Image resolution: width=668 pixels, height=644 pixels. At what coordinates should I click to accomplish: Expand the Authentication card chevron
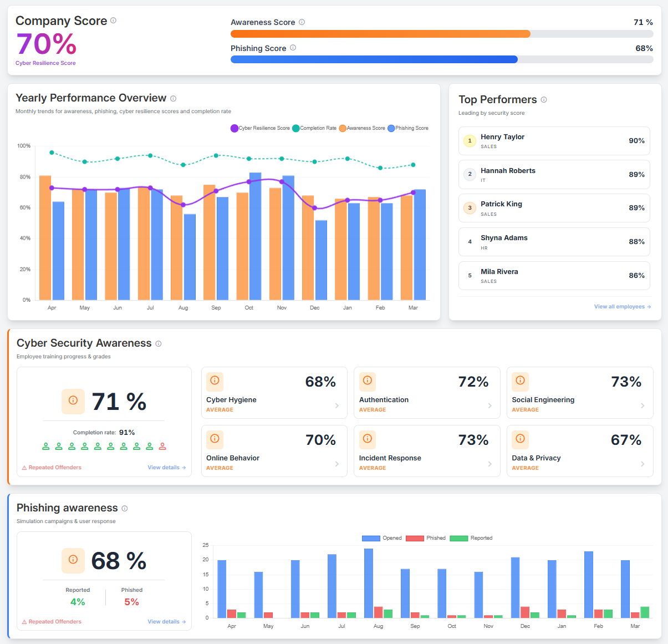tap(489, 405)
